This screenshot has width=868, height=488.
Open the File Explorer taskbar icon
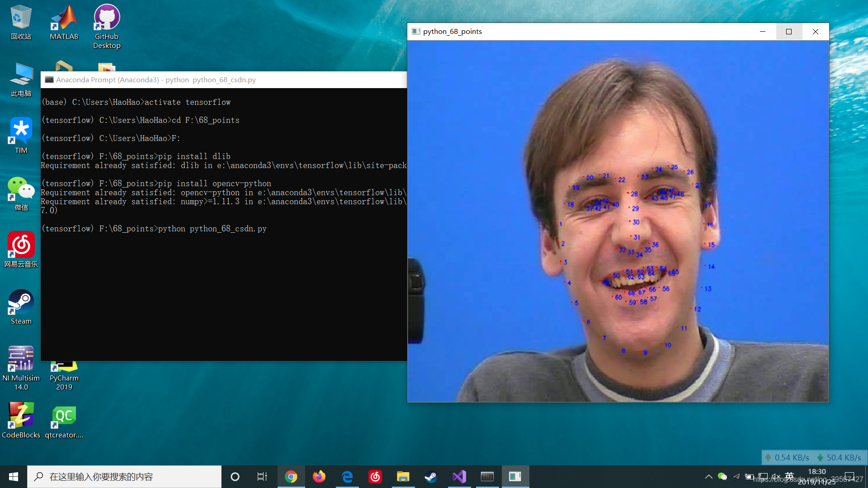click(403, 477)
